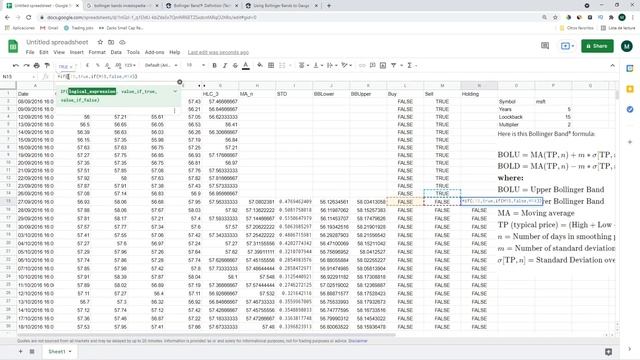
Task: Click the Borders icon
Action: (x=271, y=65)
